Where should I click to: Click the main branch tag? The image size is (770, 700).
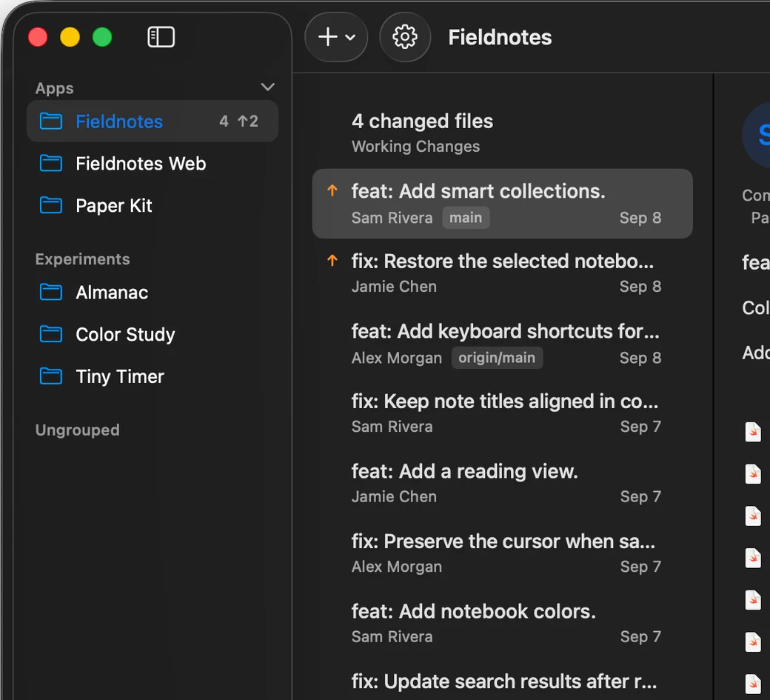[x=466, y=218]
